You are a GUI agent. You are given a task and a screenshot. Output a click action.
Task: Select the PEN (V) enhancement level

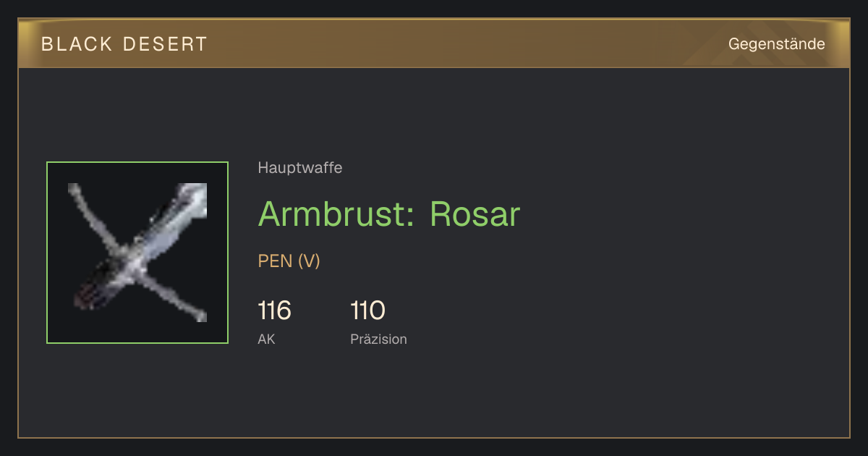[x=289, y=261]
